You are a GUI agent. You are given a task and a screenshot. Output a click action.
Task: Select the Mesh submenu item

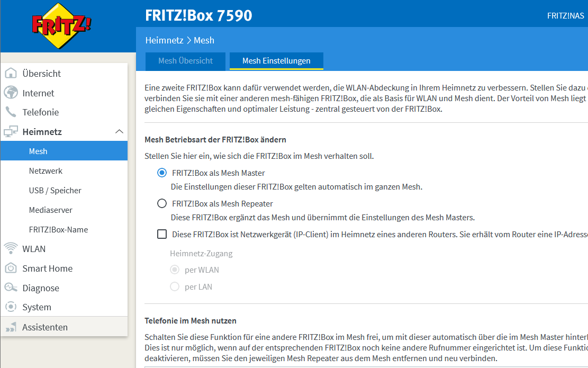tap(64, 151)
